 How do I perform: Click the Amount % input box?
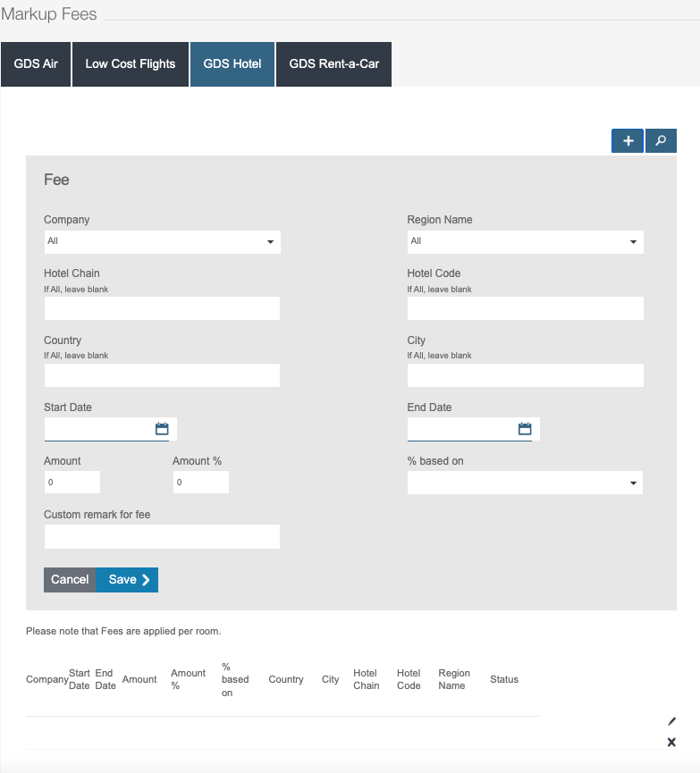(201, 483)
